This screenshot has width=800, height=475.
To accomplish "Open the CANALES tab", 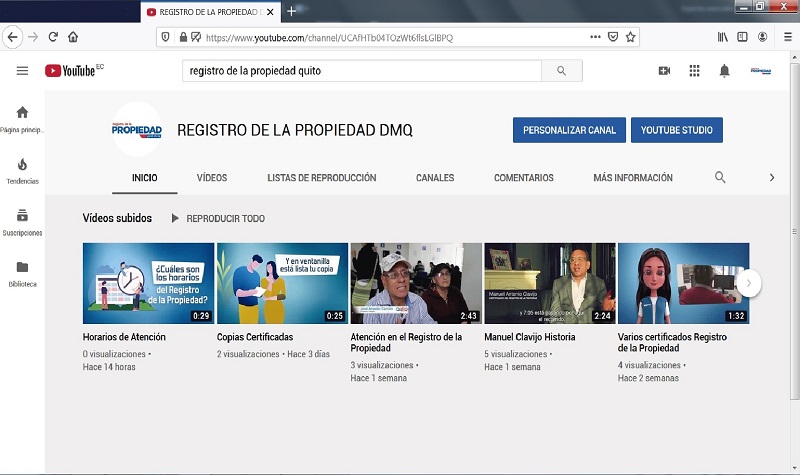I will tap(435, 178).
